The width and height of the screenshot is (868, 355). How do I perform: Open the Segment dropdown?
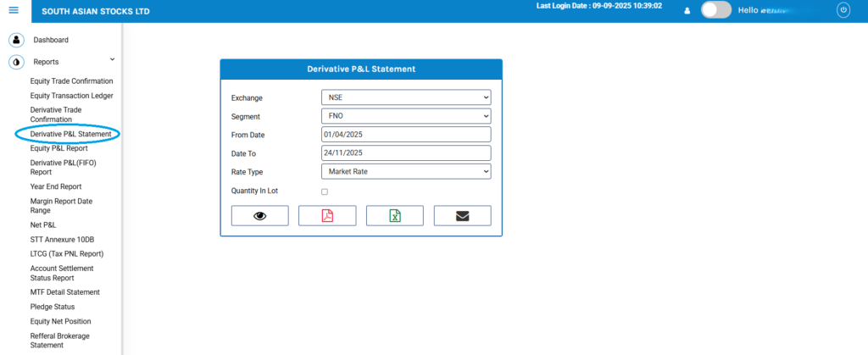[406, 116]
